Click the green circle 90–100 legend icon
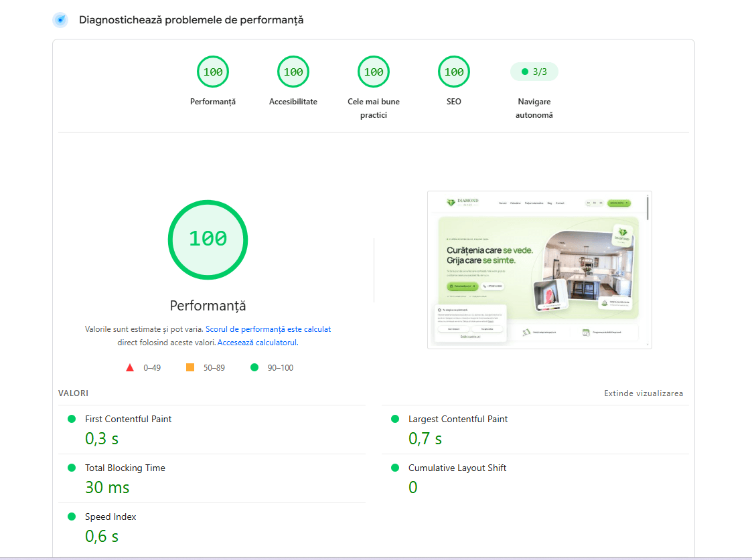 point(254,367)
